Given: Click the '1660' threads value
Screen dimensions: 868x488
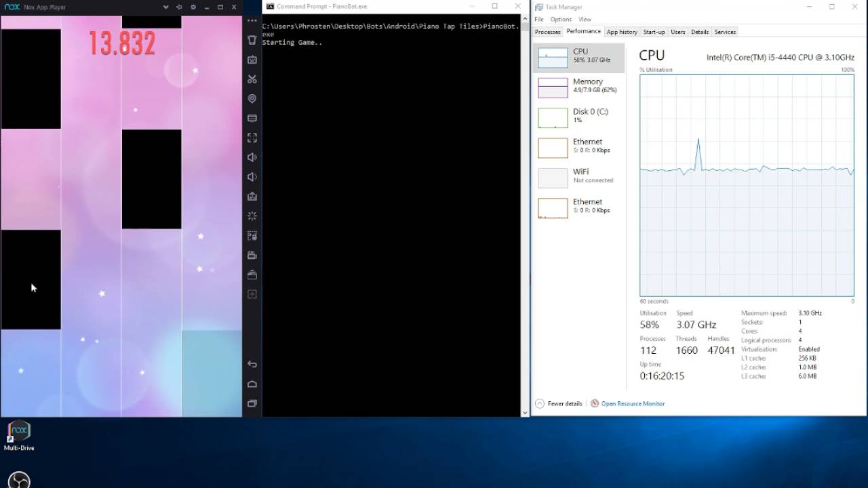Looking at the screenshot, I should pyautogui.click(x=687, y=350).
